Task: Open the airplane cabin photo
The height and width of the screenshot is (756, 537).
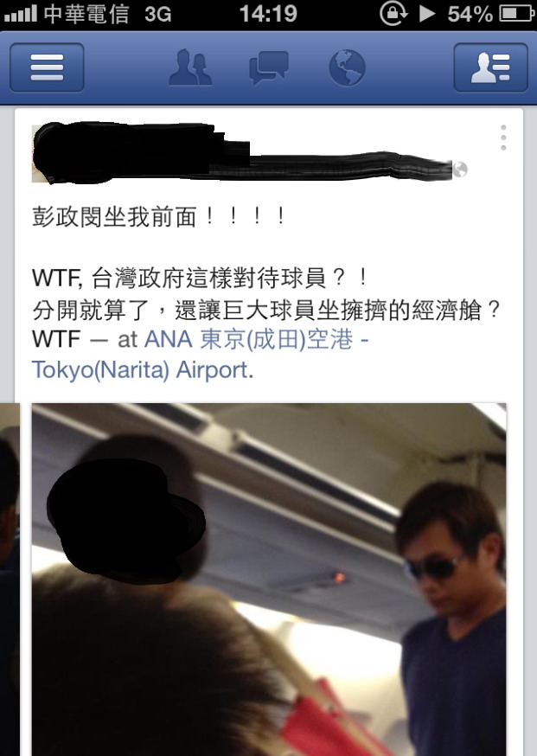Action: [x=269, y=580]
